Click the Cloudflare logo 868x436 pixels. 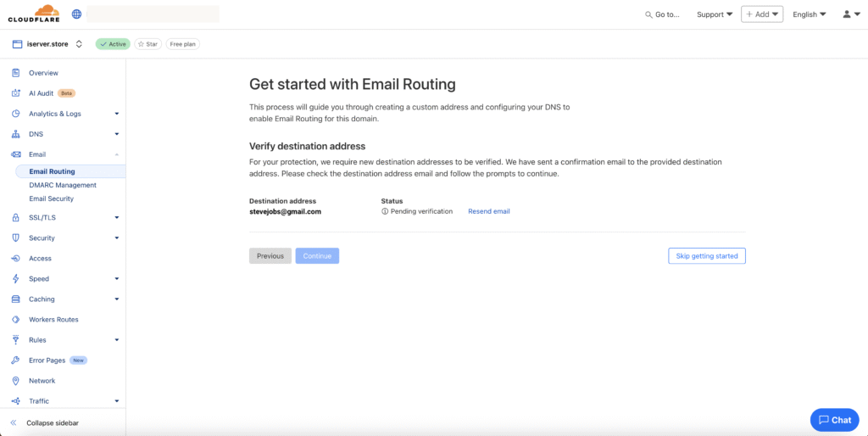click(x=34, y=14)
